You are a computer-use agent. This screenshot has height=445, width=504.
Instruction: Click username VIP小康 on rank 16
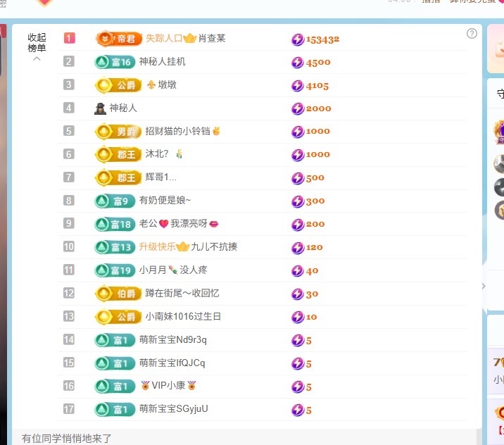pyautogui.click(x=168, y=386)
